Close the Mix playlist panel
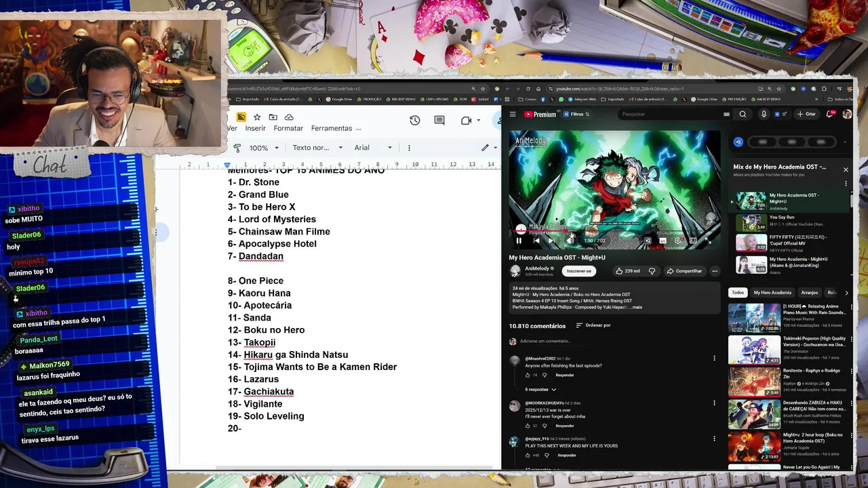868x488 pixels. [x=846, y=169]
